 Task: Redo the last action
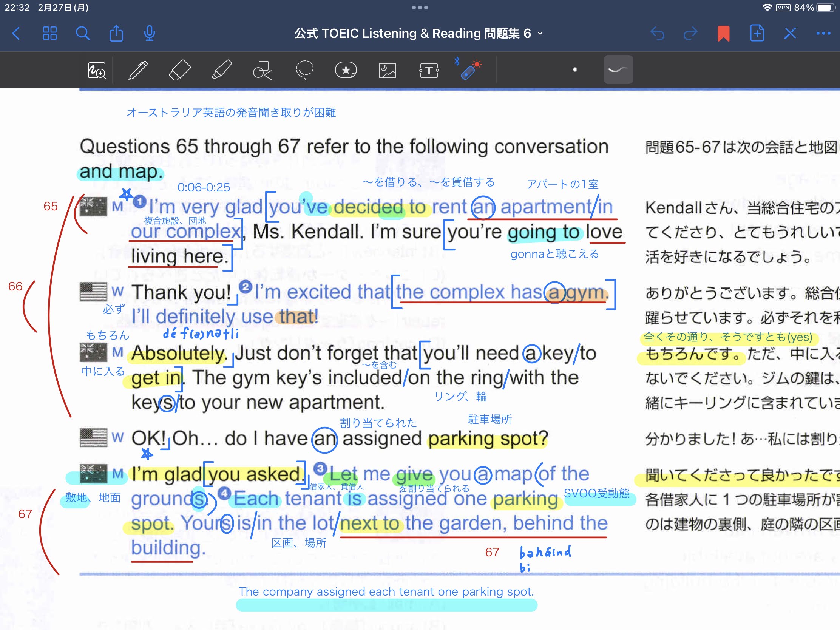click(x=690, y=33)
